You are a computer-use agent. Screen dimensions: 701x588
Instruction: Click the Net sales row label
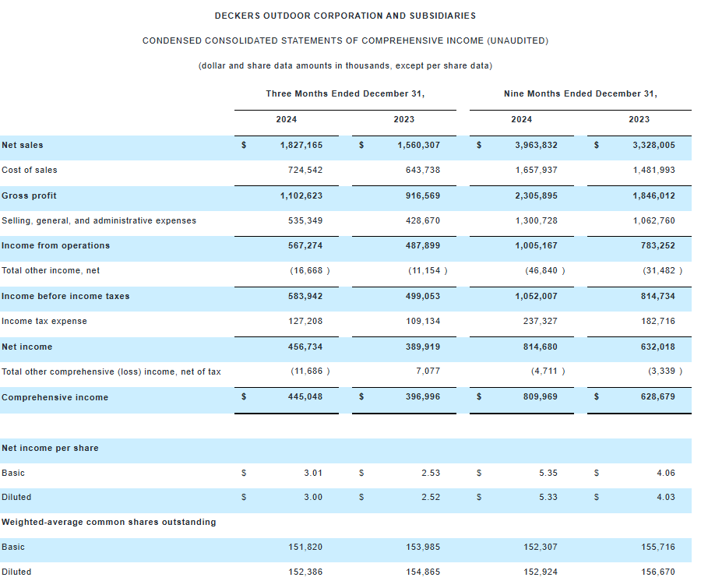pyautogui.click(x=23, y=145)
